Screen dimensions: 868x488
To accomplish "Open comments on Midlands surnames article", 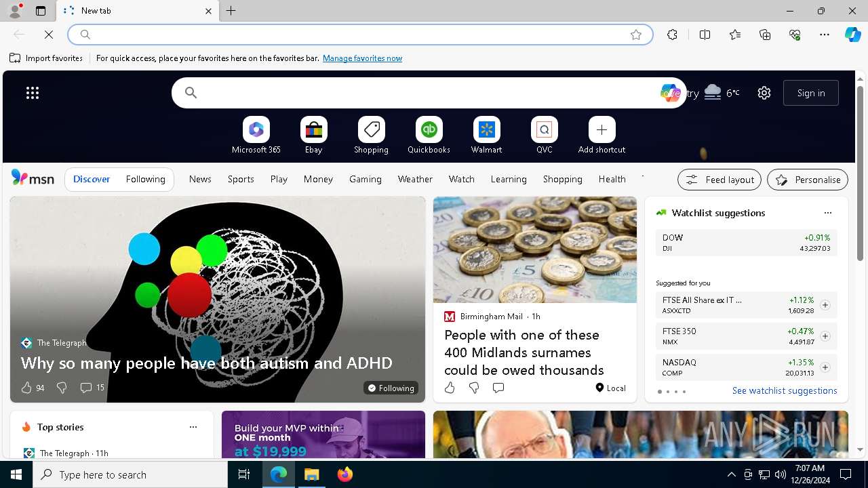I will pyautogui.click(x=498, y=388).
